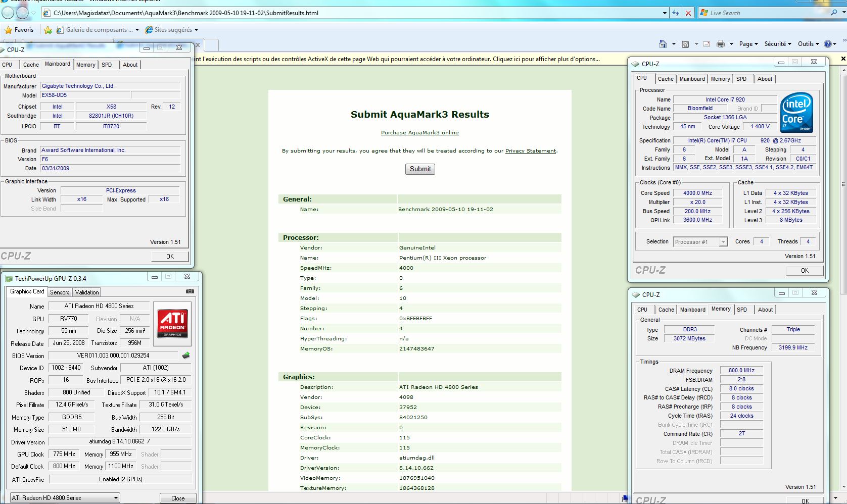Click the Benchmark 2009-05-10 19-11-02 name value
The width and height of the screenshot is (847, 504).
pos(445,209)
